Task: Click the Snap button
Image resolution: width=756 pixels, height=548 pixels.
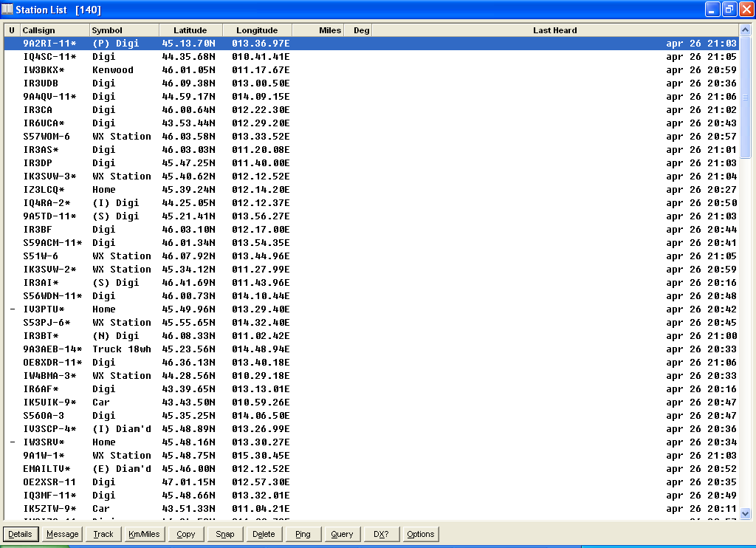Action: coord(224,534)
